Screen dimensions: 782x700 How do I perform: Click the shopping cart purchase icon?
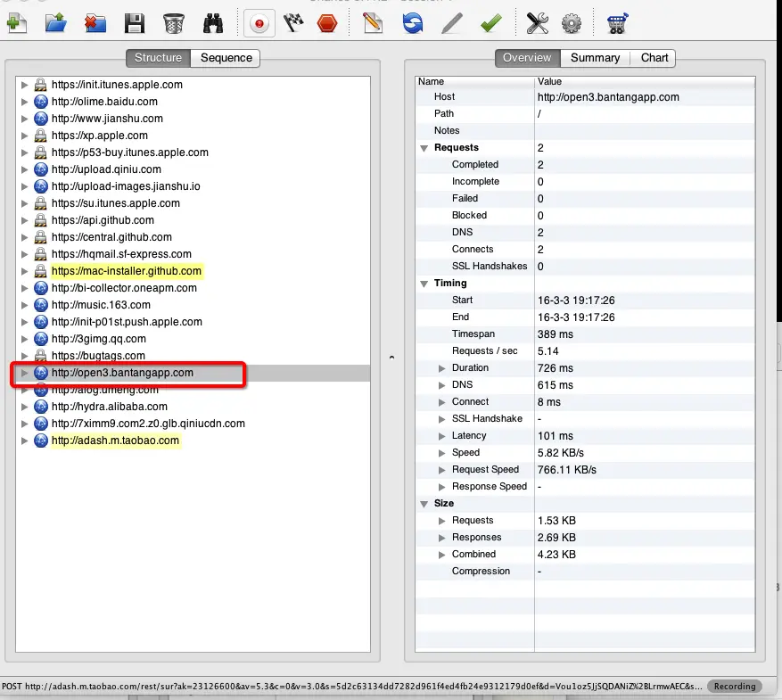(x=617, y=23)
